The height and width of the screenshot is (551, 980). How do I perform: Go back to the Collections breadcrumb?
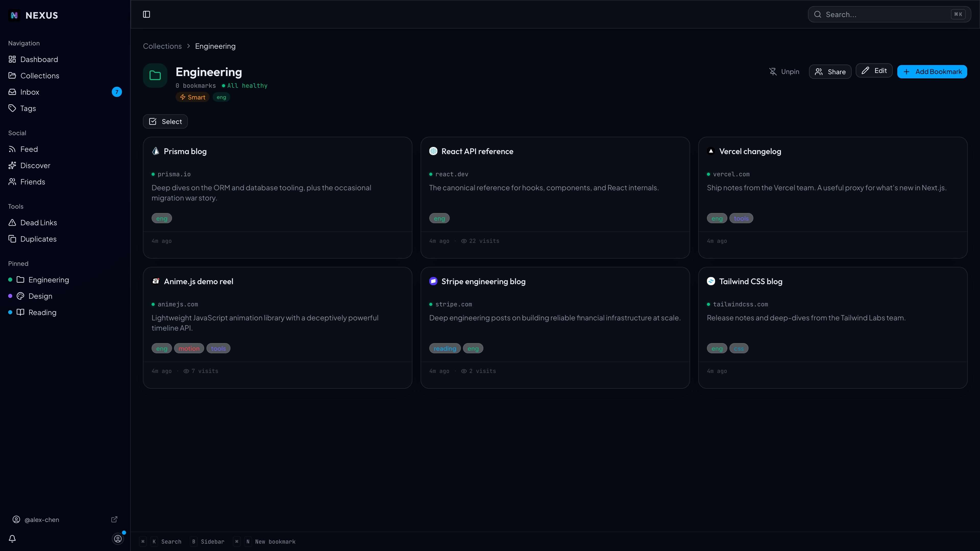[163, 46]
